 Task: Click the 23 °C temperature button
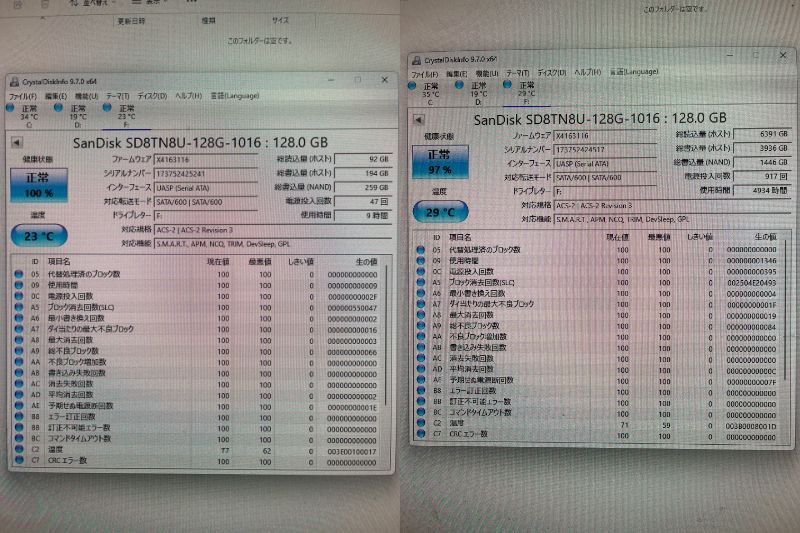39,236
